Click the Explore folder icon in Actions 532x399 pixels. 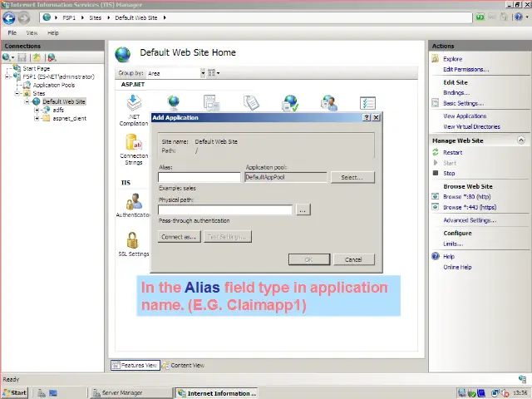point(436,59)
